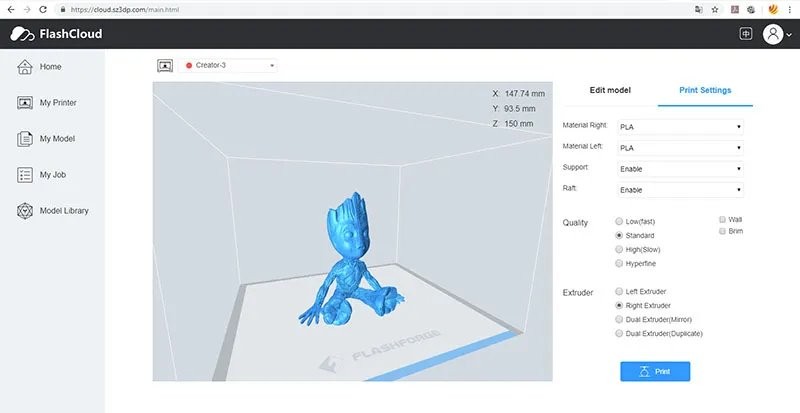Open the user profile avatar menu
This screenshot has width=800, height=413.
pos(772,34)
